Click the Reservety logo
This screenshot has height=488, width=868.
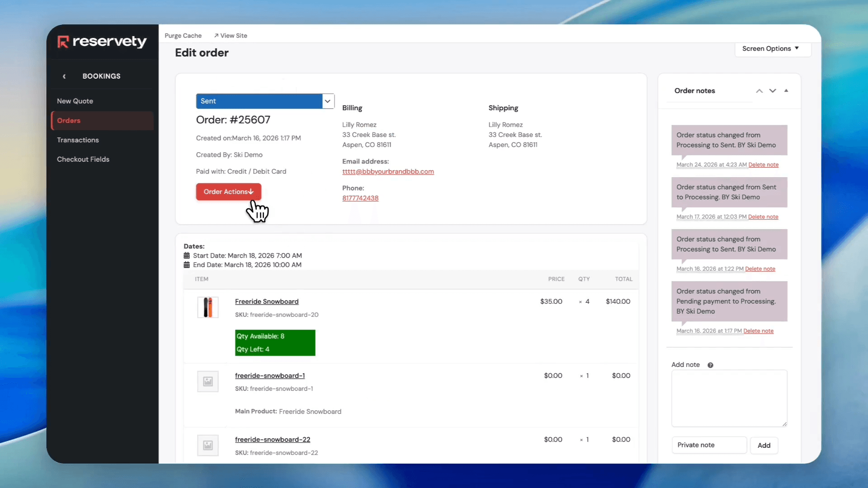point(102,42)
